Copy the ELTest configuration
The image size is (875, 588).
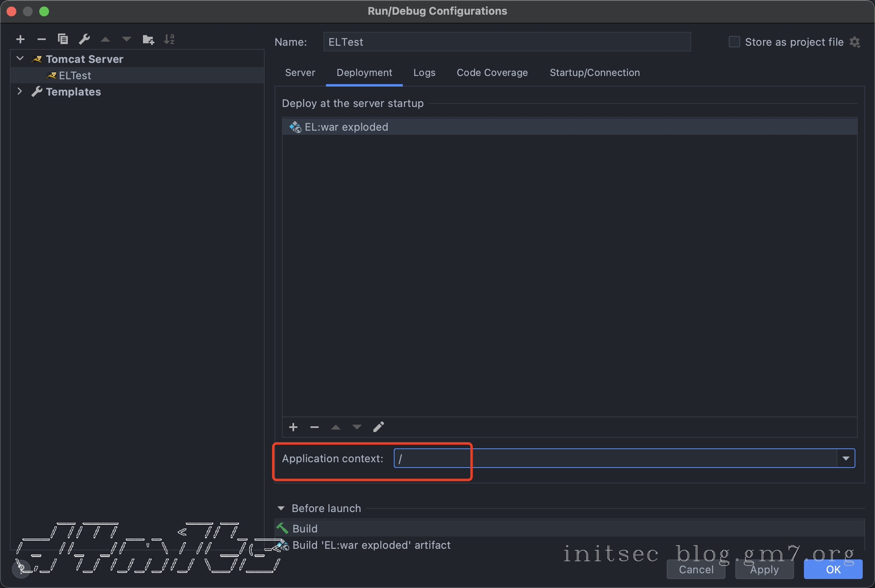pos(63,39)
